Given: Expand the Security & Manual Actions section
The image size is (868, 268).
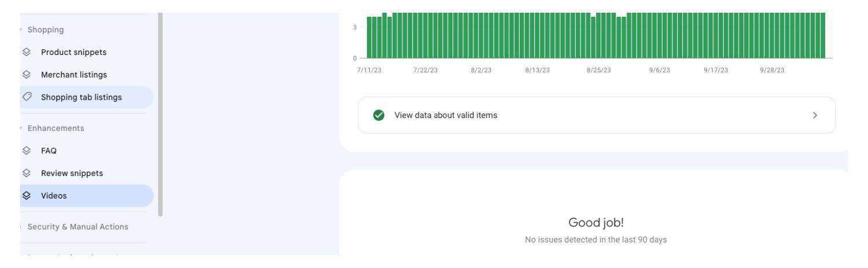Looking at the screenshot, I should 22,227.
